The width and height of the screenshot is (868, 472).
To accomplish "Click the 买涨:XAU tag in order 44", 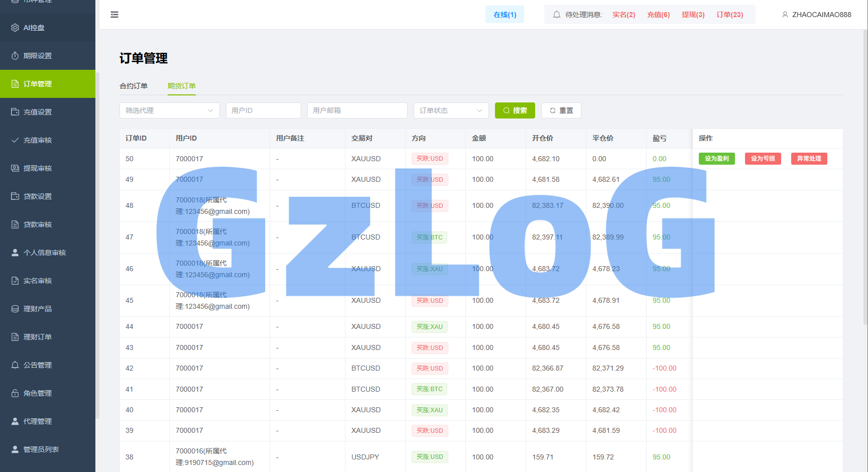I will coord(430,327).
